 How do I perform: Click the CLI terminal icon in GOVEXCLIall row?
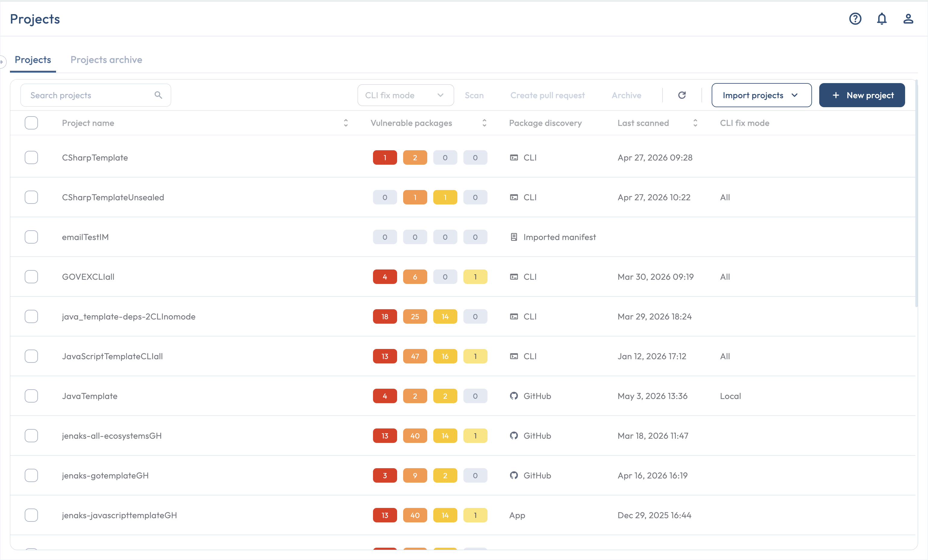click(514, 277)
